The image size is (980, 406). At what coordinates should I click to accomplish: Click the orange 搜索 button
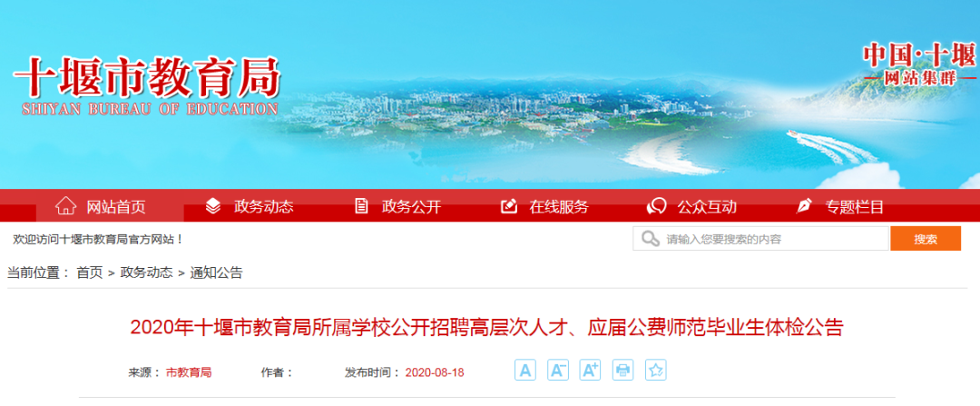coord(926,239)
